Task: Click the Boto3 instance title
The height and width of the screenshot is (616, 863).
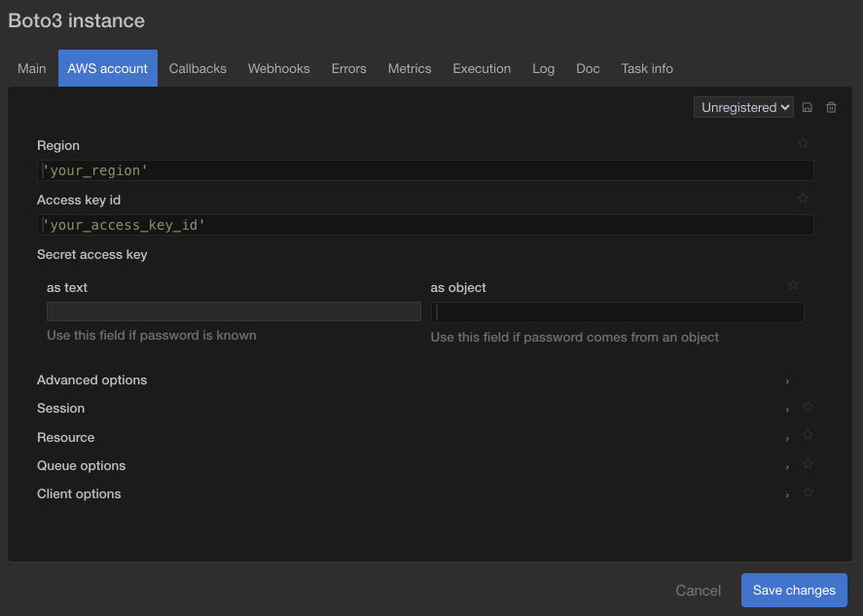Action: click(x=77, y=20)
